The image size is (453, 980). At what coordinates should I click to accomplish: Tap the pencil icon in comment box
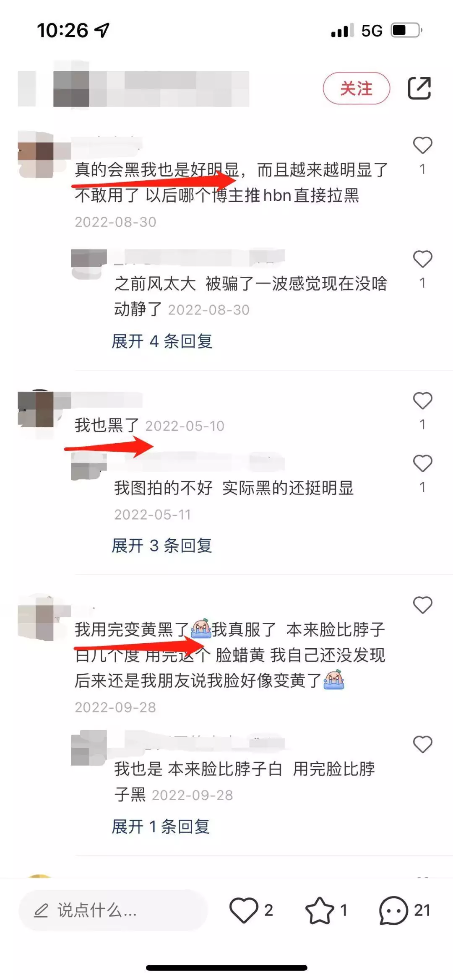click(41, 910)
